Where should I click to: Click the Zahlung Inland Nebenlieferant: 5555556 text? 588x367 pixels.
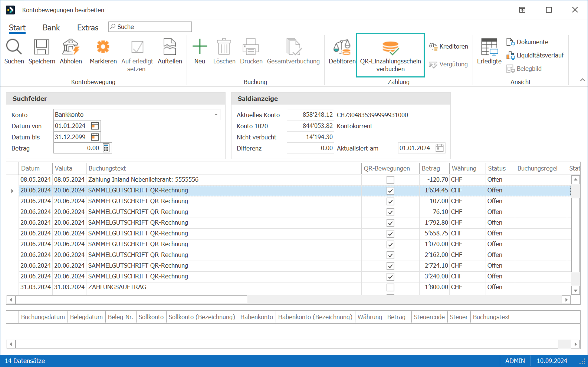point(143,180)
